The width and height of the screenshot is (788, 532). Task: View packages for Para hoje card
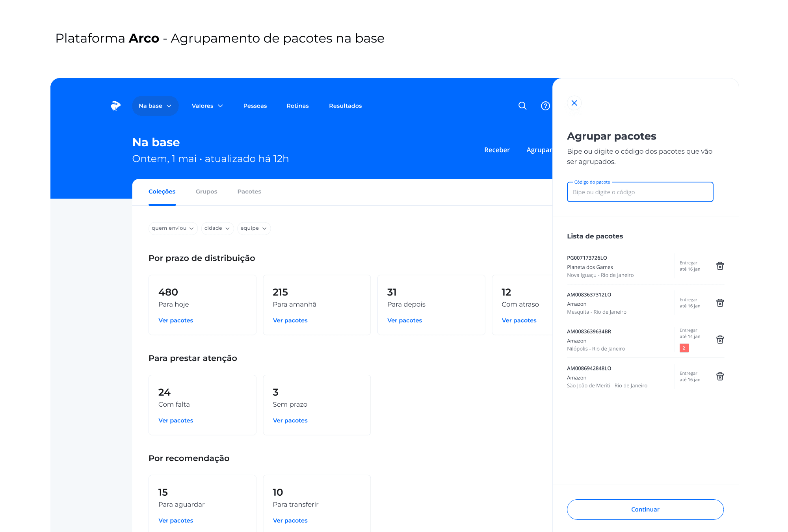pos(176,320)
